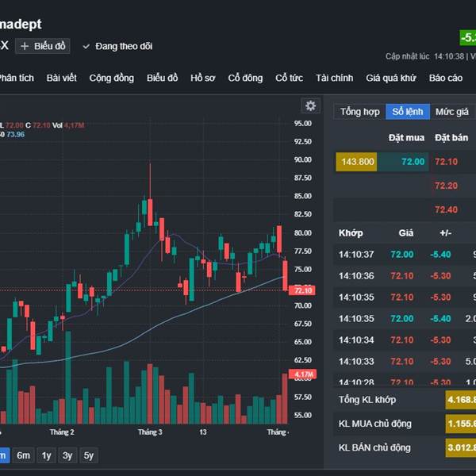Open Giá quá khứ price history
This screenshot has height=476, width=476.
click(x=390, y=78)
